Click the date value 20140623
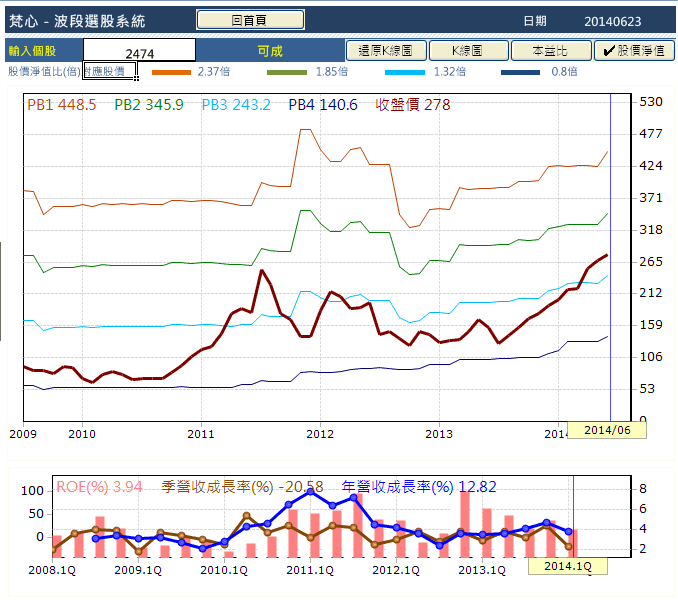 point(613,20)
